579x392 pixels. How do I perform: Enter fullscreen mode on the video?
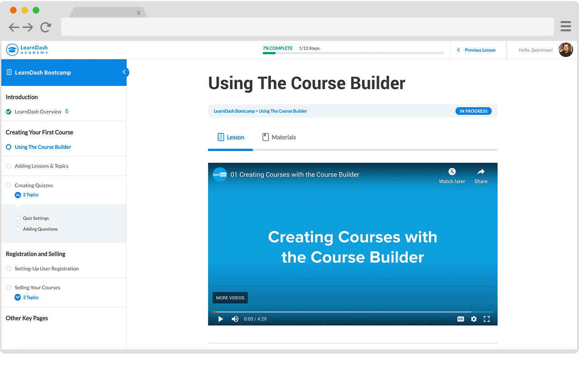[487, 319]
